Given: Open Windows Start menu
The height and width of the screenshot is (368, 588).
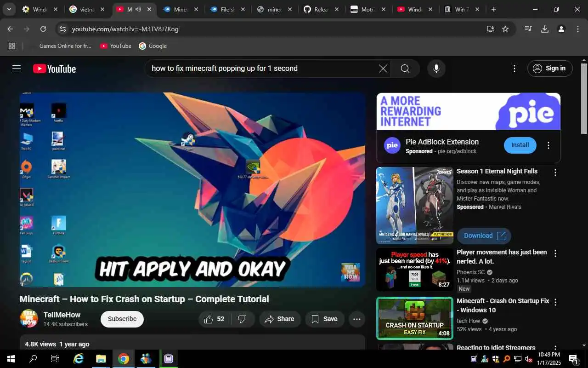Looking at the screenshot, I should pos(11,359).
